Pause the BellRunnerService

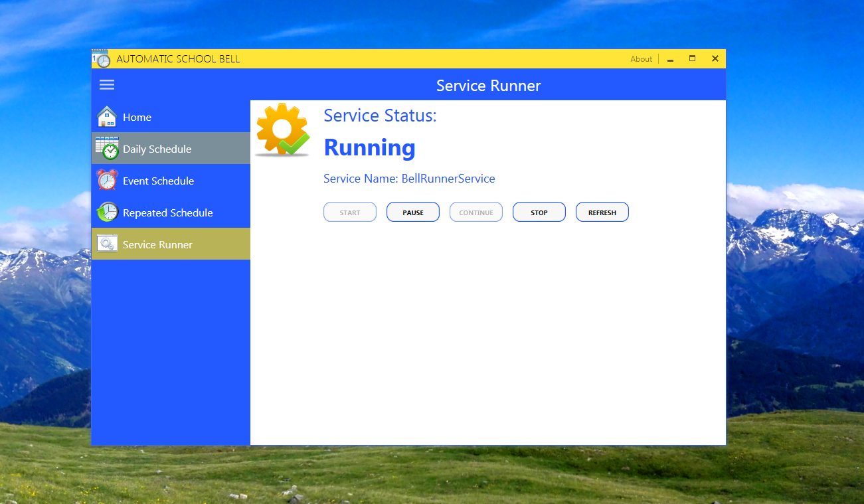click(412, 211)
